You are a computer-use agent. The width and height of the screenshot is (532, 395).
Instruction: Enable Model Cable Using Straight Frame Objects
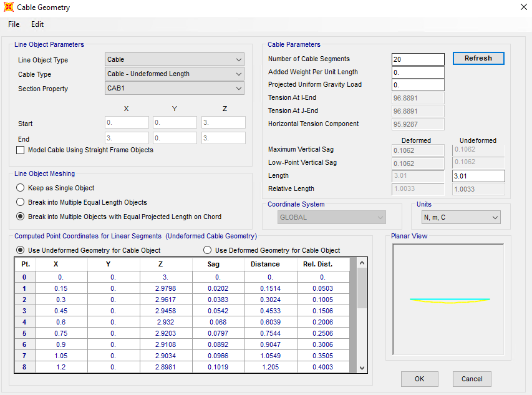[21, 150]
